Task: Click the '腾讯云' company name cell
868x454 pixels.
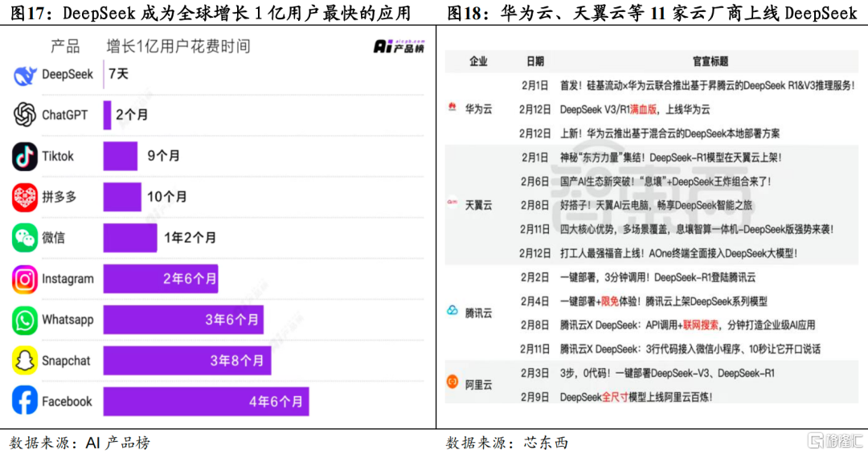Action: [478, 313]
